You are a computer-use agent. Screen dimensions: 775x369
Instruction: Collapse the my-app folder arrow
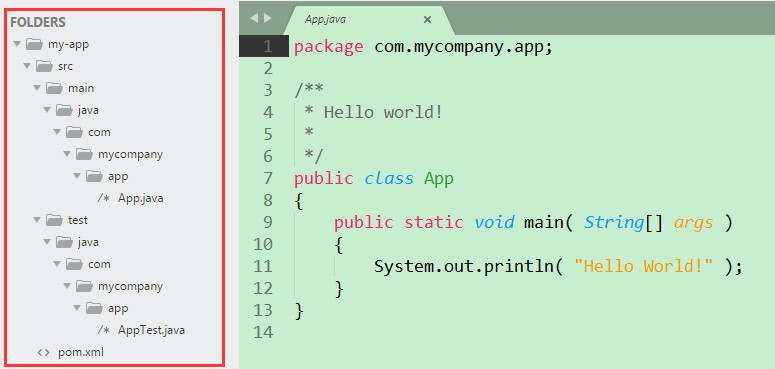[x=17, y=44]
